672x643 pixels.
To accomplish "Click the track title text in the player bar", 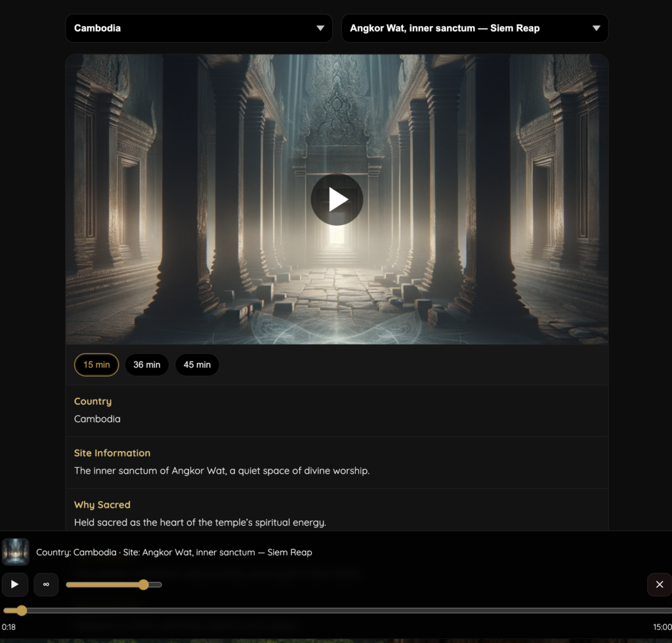I will click(x=174, y=552).
